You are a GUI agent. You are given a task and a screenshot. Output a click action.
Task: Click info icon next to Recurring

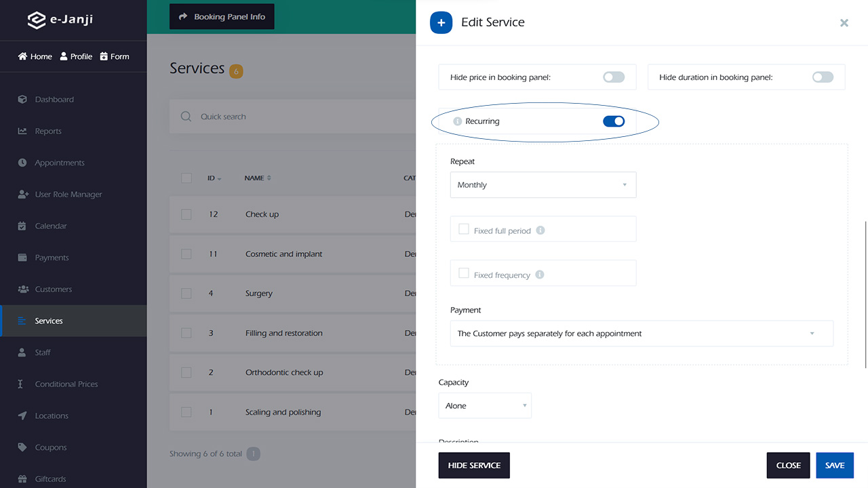457,121
